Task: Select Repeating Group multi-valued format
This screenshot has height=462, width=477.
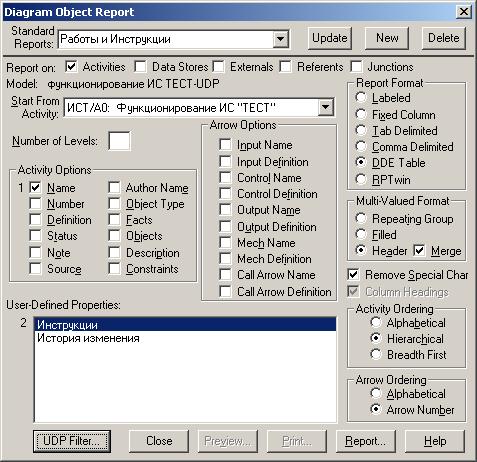Action: [361, 218]
